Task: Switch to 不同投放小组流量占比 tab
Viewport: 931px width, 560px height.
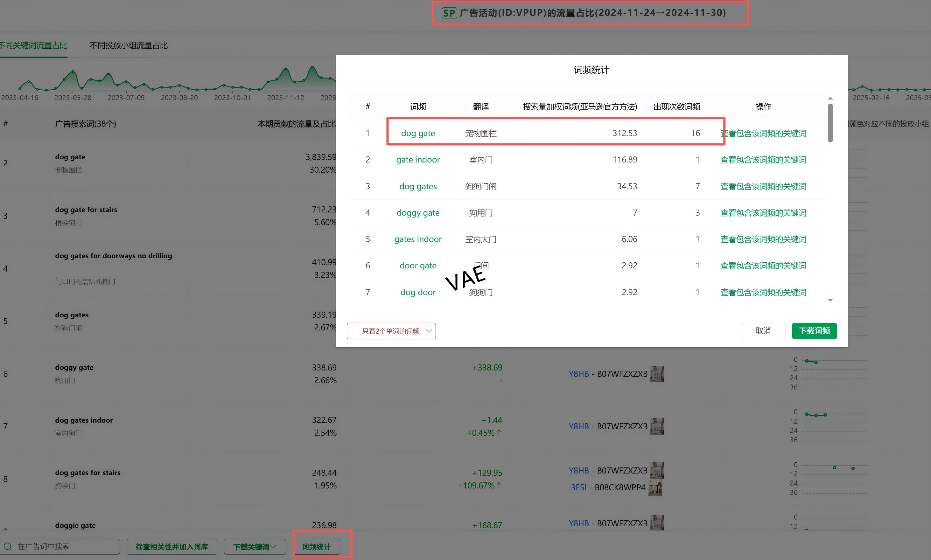Action: (x=128, y=45)
